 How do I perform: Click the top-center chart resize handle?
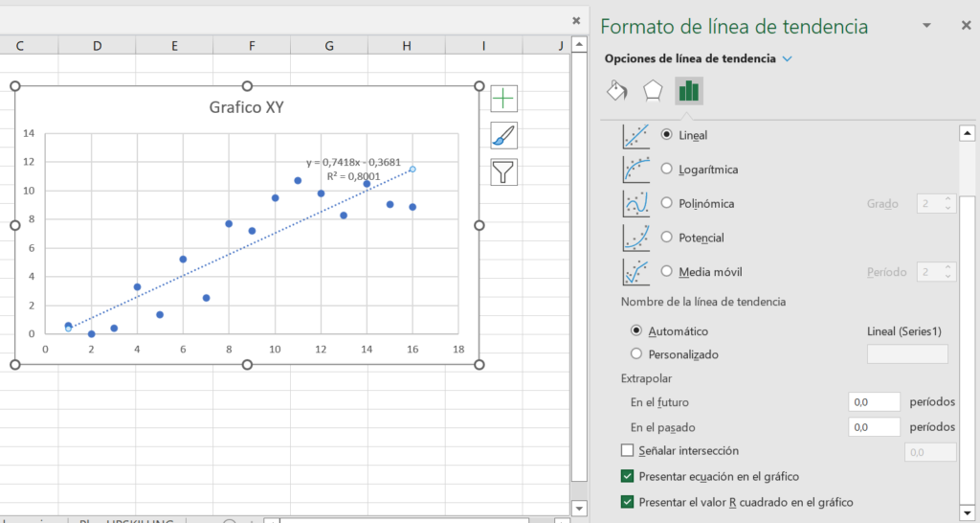click(x=247, y=85)
